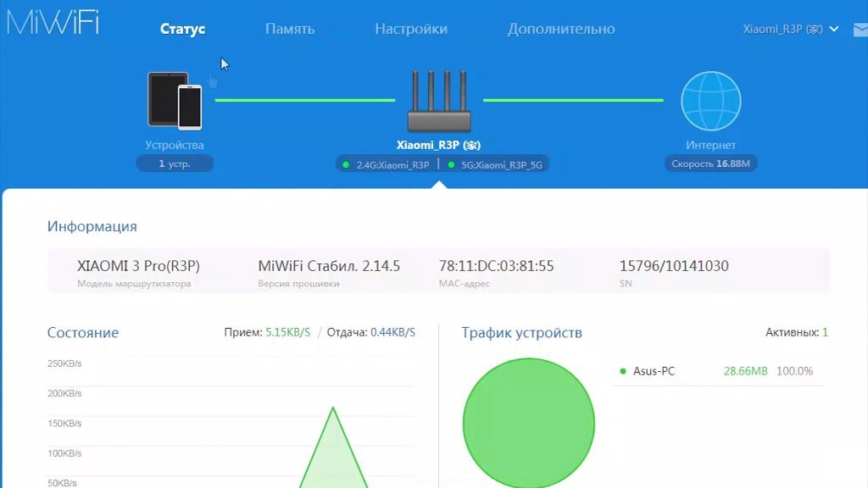This screenshot has height=488, width=868.
Task: Open the Статус tab
Action: click(x=183, y=29)
